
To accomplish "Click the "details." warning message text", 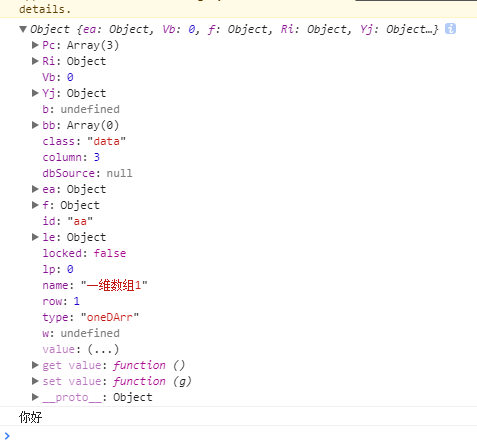I will tap(45, 9).
